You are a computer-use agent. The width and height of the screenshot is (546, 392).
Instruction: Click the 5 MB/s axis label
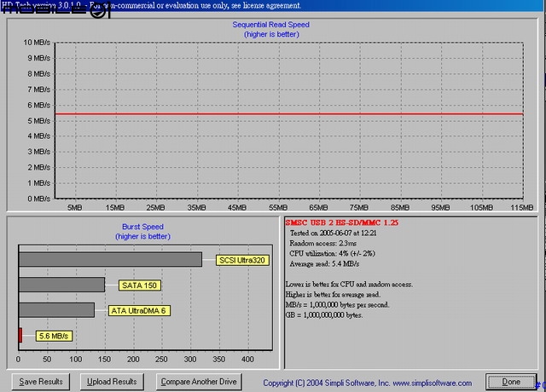pos(38,121)
